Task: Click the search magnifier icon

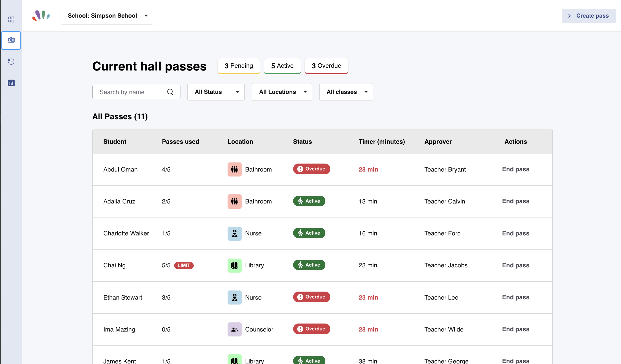Action: (x=170, y=92)
